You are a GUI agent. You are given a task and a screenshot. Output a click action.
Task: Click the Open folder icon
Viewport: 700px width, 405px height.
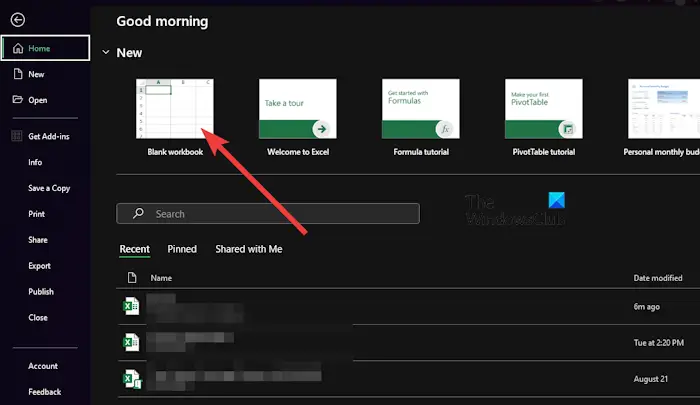(17, 100)
